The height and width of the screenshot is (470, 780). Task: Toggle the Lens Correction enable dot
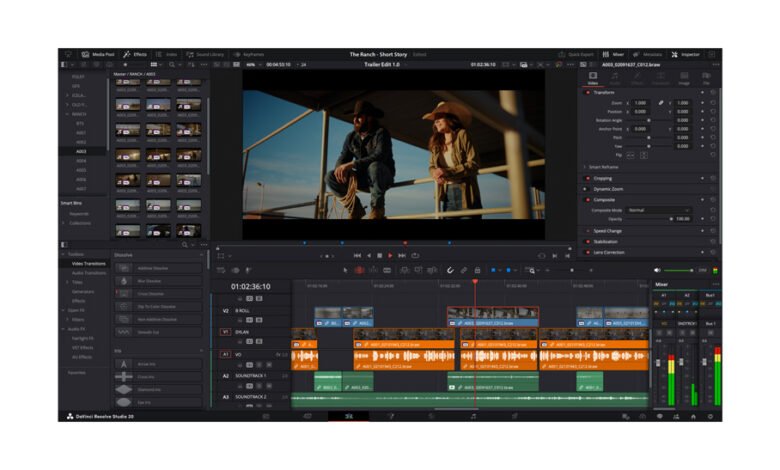tap(587, 252)
